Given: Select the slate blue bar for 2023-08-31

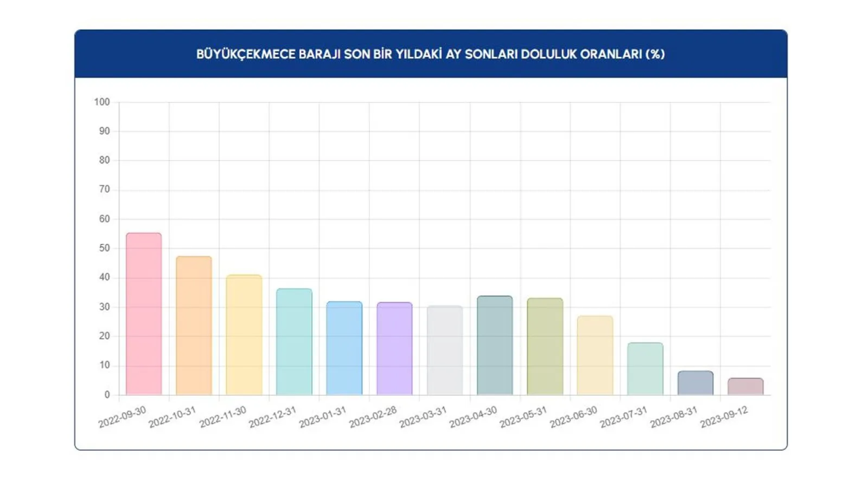Looking at the screenshot, I should [x=696, y=383].
